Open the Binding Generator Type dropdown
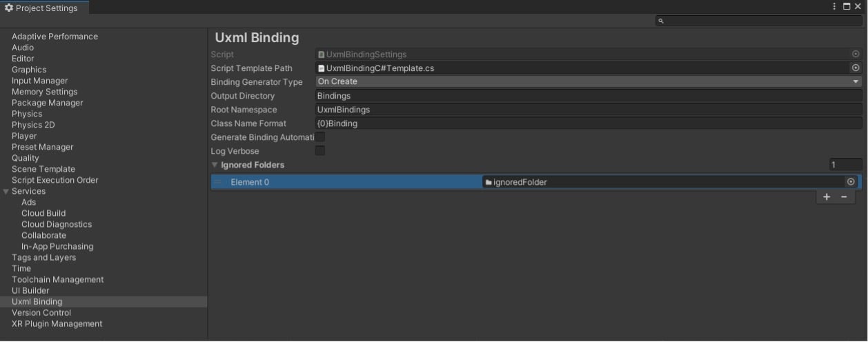The image size is (868, 342). pyautogui.click(x=589, y=81)
